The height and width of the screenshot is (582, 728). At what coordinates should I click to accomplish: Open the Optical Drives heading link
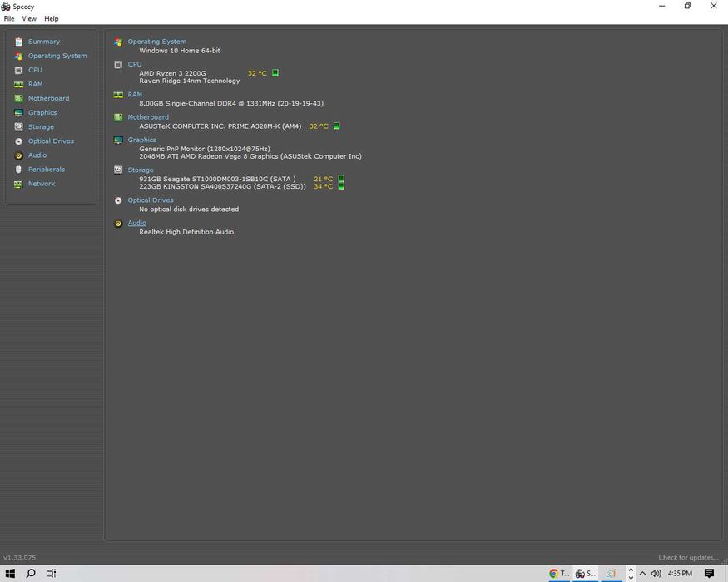[x=151, y=200]
